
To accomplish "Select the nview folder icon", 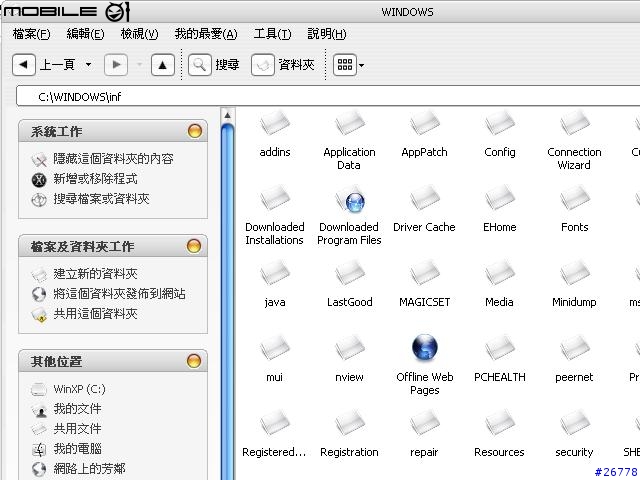I will click(x=349, y=348).
